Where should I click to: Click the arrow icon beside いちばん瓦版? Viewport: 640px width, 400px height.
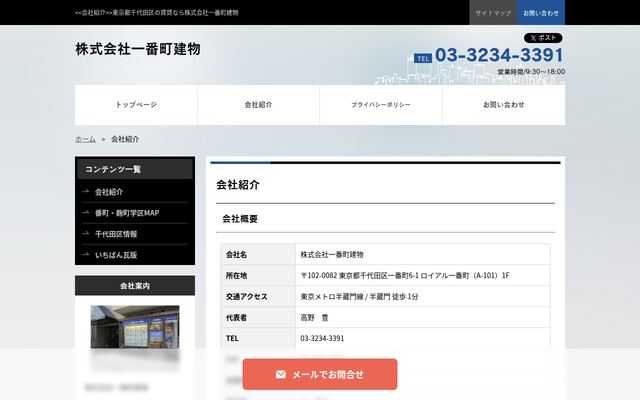pos(86,254)
